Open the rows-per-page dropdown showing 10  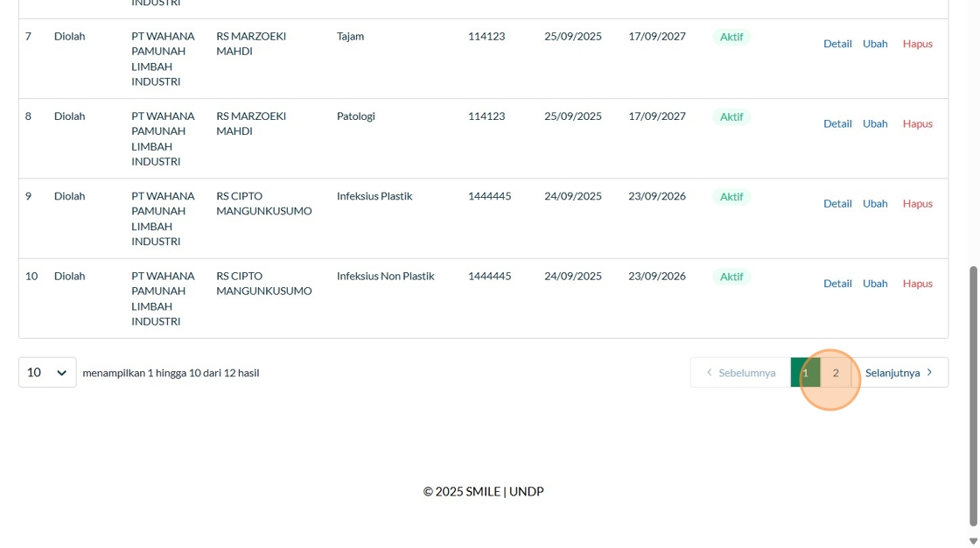pyautogui.click(x=47, y=372)
